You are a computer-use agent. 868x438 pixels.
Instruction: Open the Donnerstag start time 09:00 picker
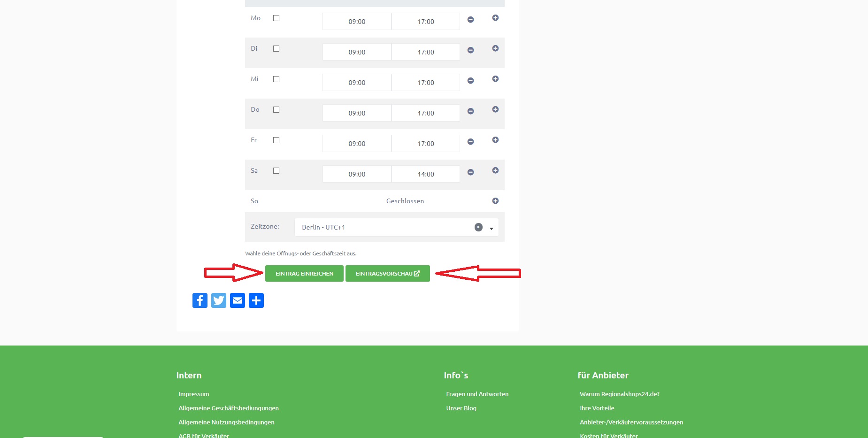pyautogui.click(x=357, y=113)
